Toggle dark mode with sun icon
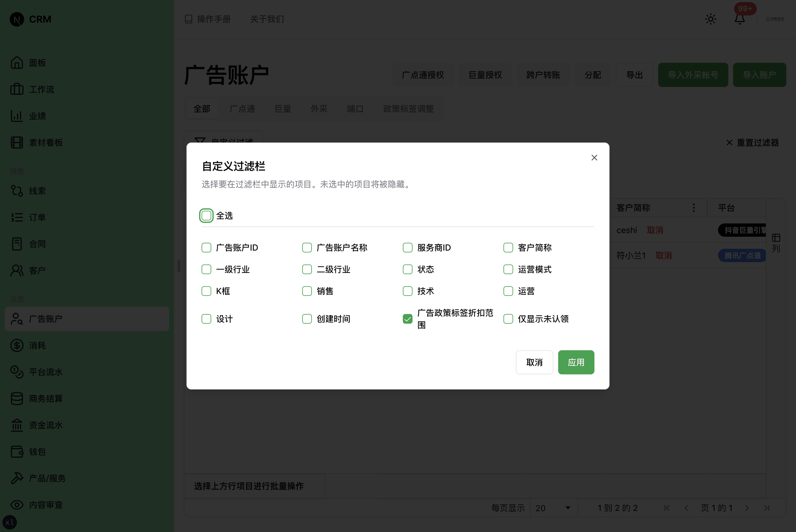 coord(710,19)
